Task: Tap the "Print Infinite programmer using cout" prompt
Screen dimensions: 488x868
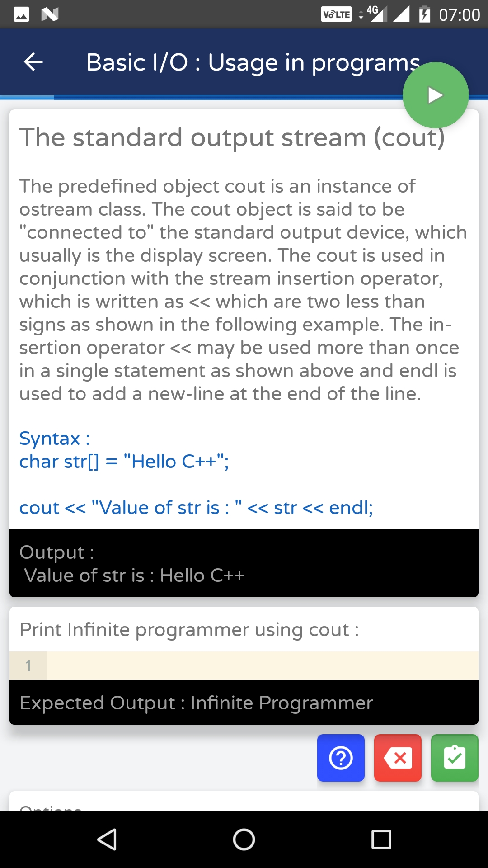Action: (x=189, y=629)
